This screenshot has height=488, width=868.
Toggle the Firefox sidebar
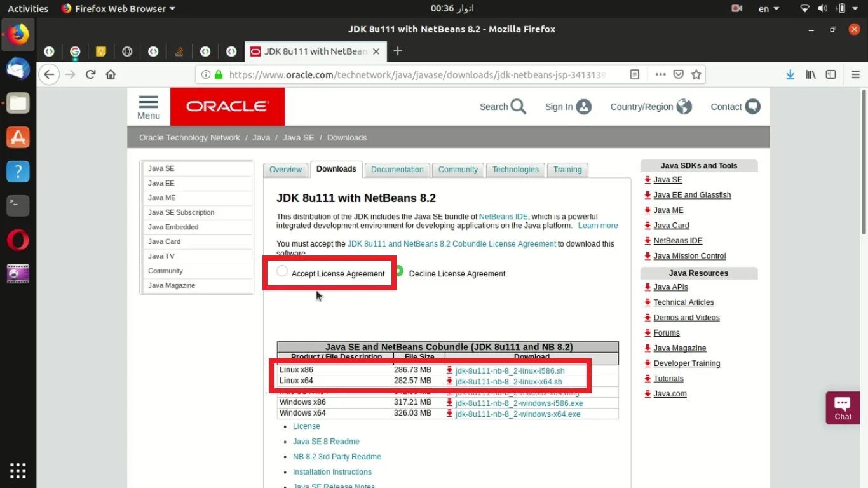coord(831,74)
